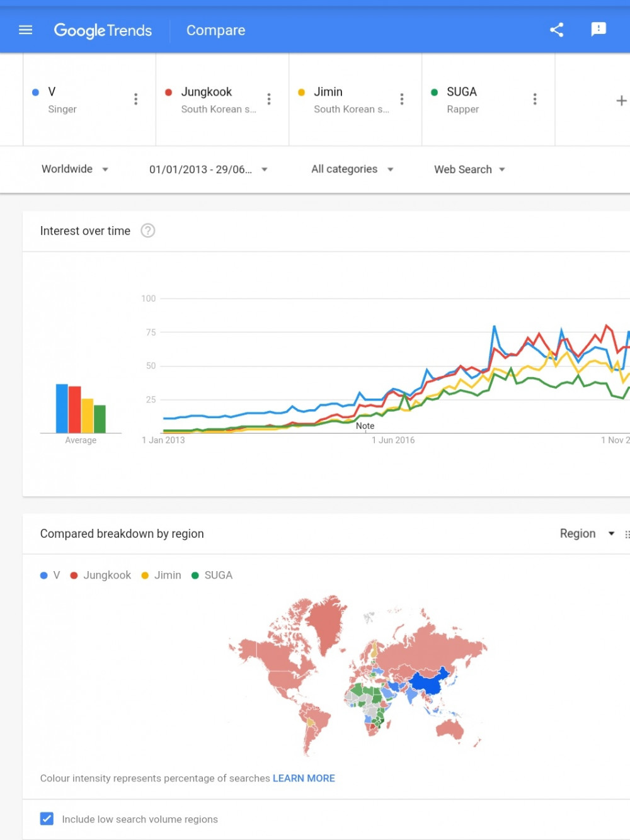Image resolution: width=630 pixels, height=840 pixels.
Task: Open the Web Search type dropdown
Action: (469, 169)
